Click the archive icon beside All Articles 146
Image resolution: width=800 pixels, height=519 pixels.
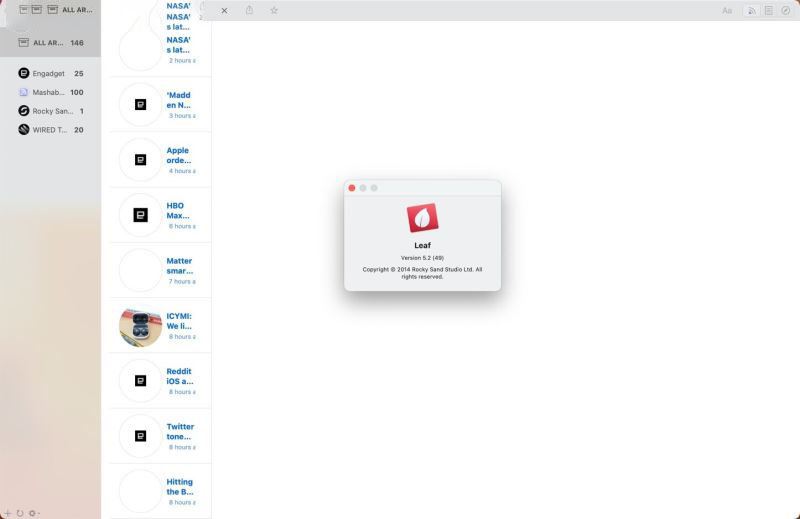[x=23, y=42]
